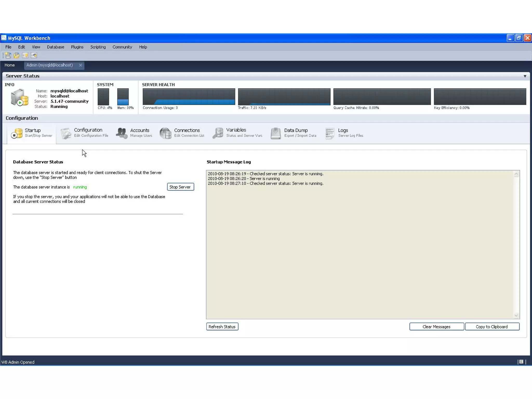Click the Refresh Status button
This screenshot has width=532, height=399.
pyautogui.click(x=222, y=327)
